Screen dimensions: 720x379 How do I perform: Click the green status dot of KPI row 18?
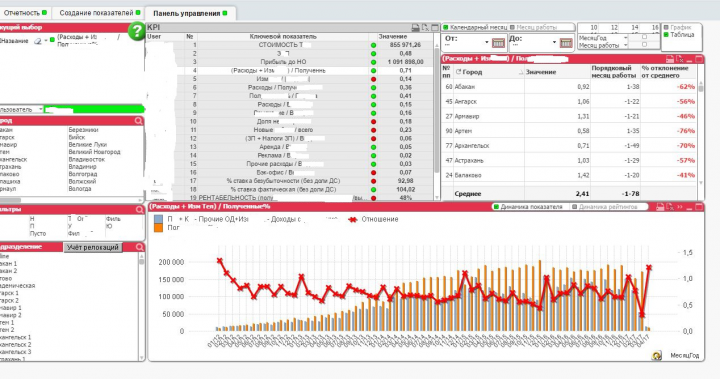[373, 189]
